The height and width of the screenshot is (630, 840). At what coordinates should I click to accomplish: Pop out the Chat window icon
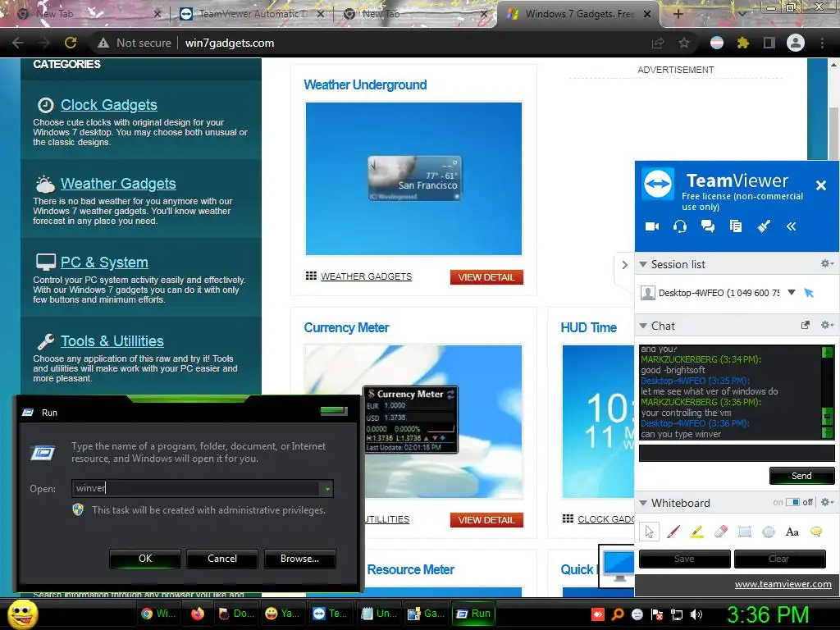pos(806,325)
